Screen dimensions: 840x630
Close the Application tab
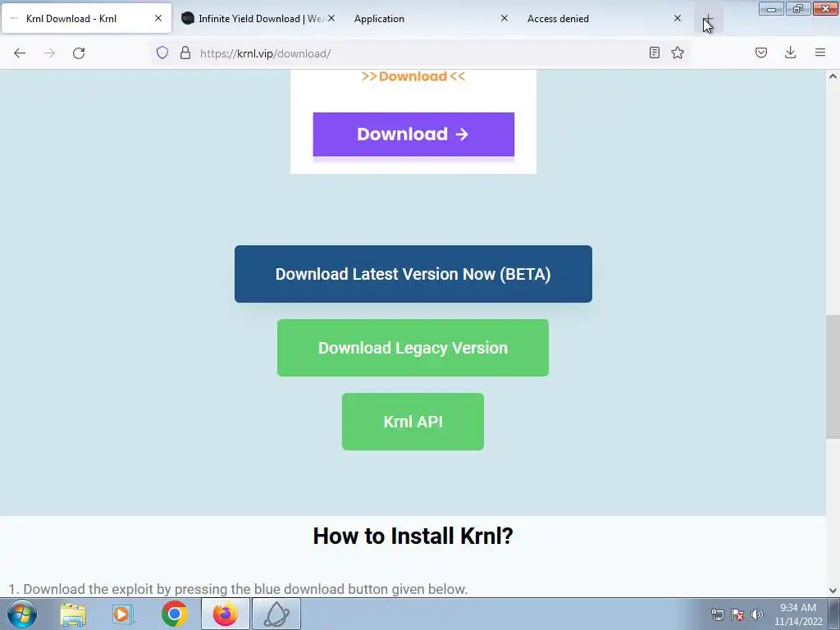coord(504,18)
